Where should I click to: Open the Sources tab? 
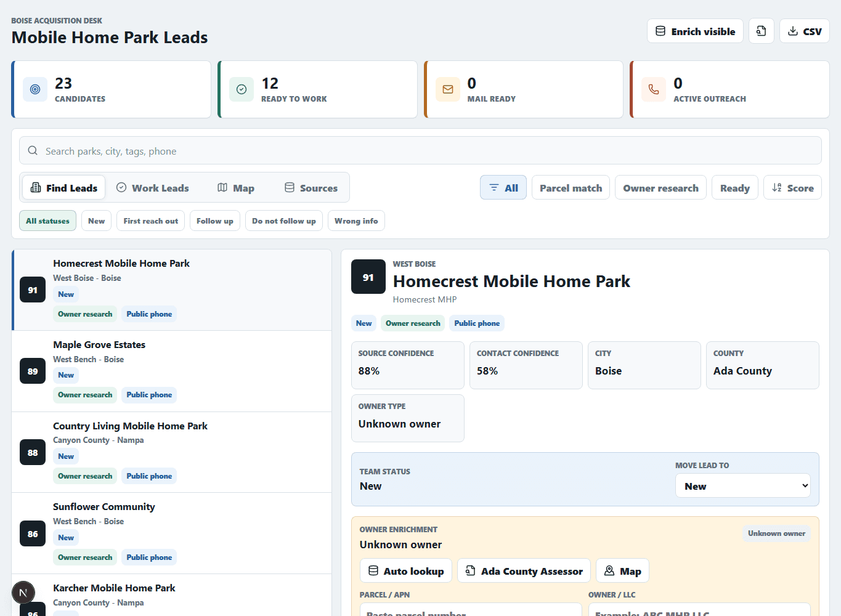tap(311, 188)
